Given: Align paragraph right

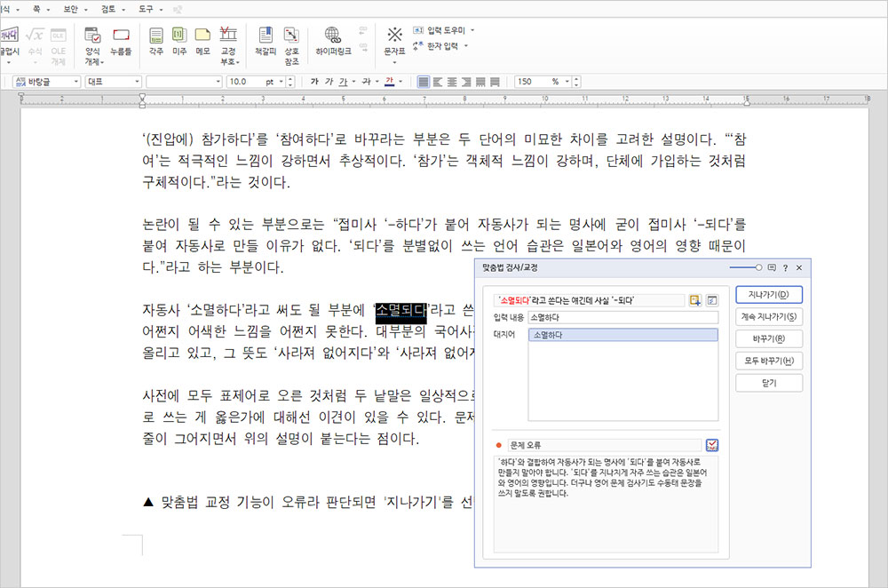Looking at the screenshot, I should [466, 82].
